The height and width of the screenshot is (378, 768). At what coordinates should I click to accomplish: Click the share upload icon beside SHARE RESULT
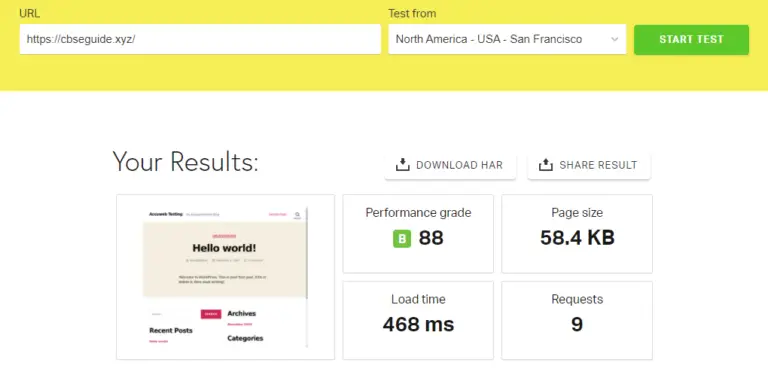click(x=546, y=165)
